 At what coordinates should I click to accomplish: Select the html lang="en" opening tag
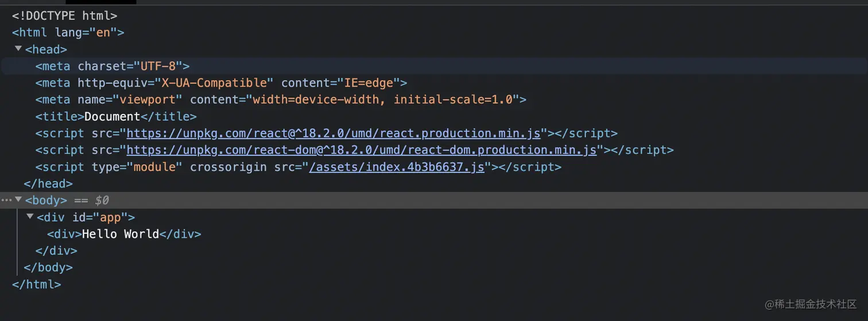pos(68,32)
